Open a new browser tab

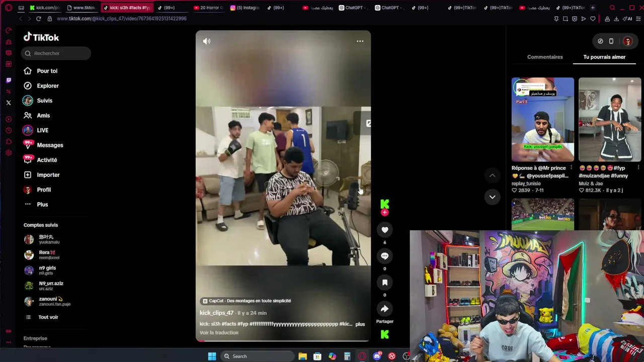coord(592,8)
